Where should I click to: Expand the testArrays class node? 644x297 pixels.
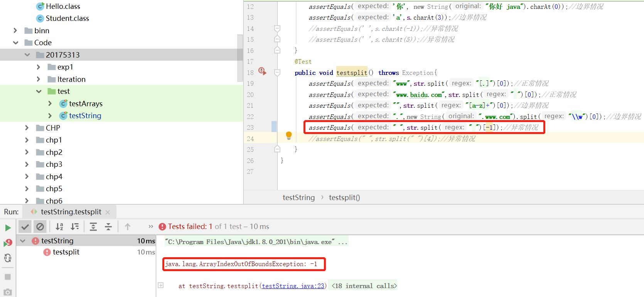coord(50,104)
